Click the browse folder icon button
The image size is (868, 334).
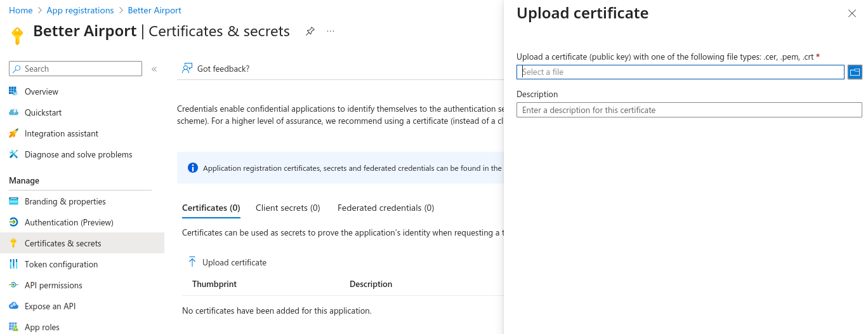[855, 72]
